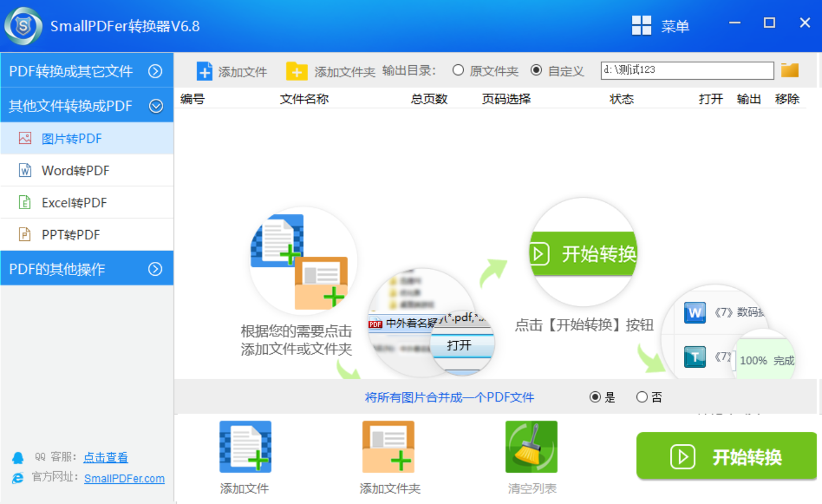The width and height of the screenshot is (822, 504).
Task: Click the SmallPDFer shield logo
Action: (x=23, y=26)
